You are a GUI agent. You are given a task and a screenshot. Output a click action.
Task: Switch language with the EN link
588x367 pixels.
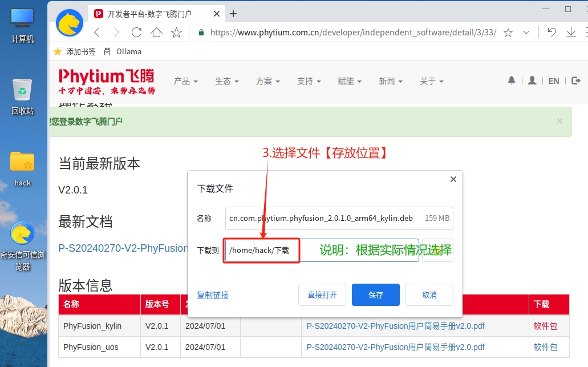coord(554,81)
